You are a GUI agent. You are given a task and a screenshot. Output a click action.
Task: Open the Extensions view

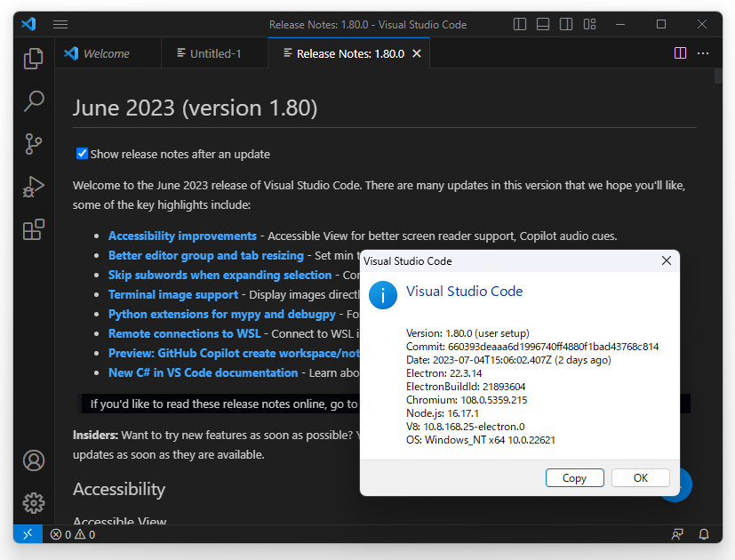pos(33,229)
